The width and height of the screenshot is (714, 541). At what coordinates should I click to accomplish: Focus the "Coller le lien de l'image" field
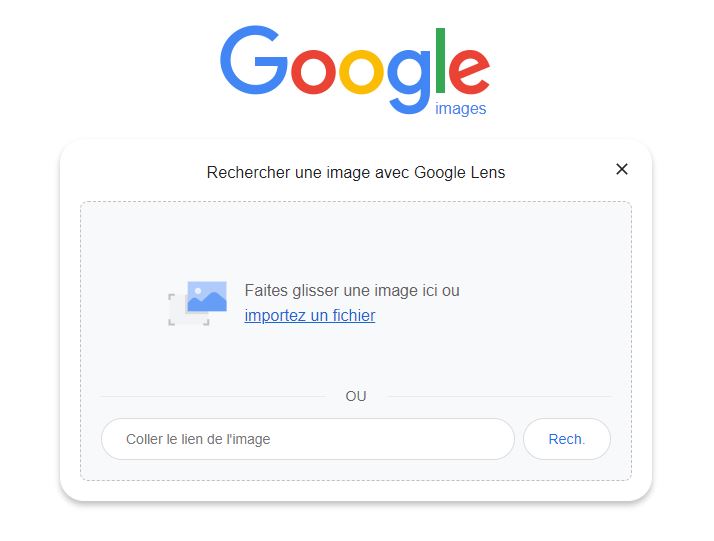coord(308,439)
